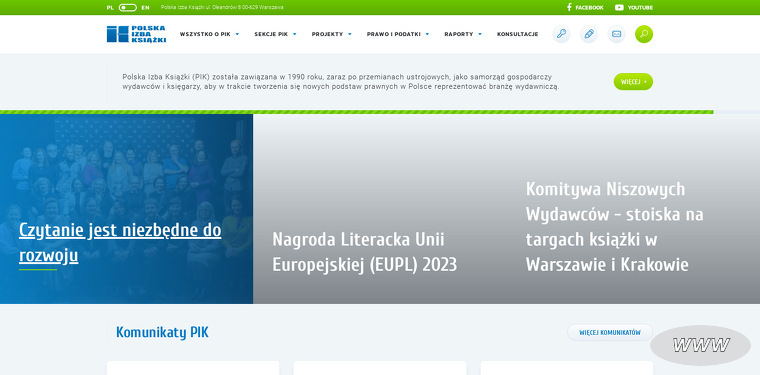Click the Polska Izba Książki logo
760x375 pixels.
pos(136,34)
